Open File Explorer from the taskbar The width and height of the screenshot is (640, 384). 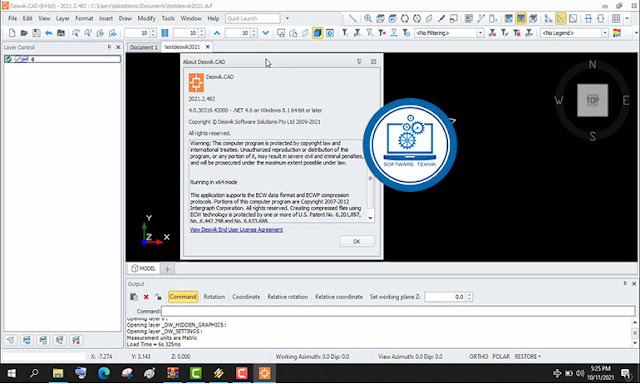tap(58, 373)
